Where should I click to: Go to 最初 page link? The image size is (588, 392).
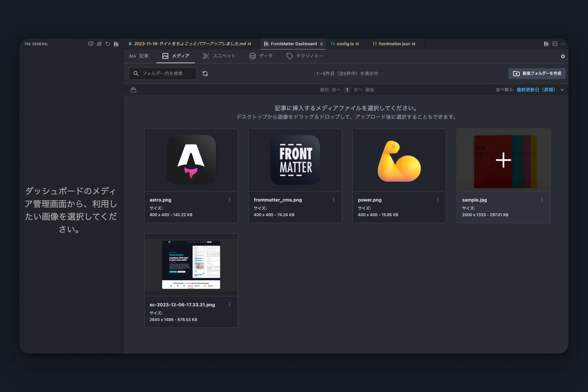325,90
